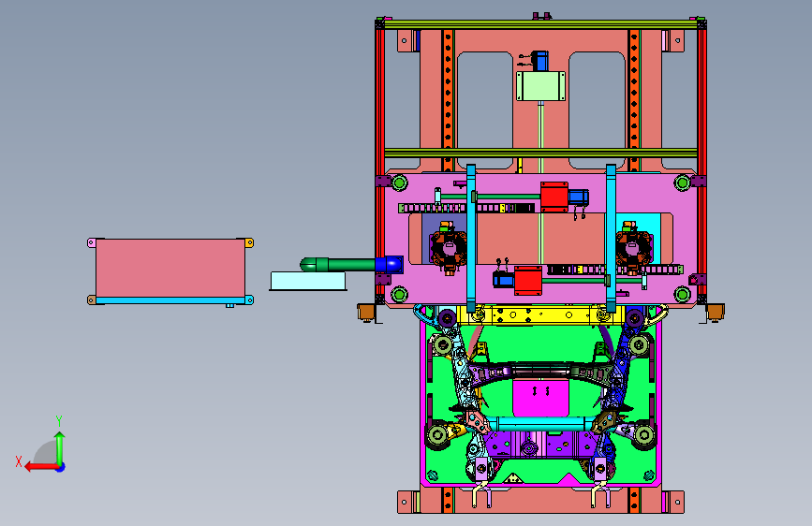Click the blue Z axis dot on the triad
The height and width of the screenshot is (526, 812).
(x=61, y=467)
